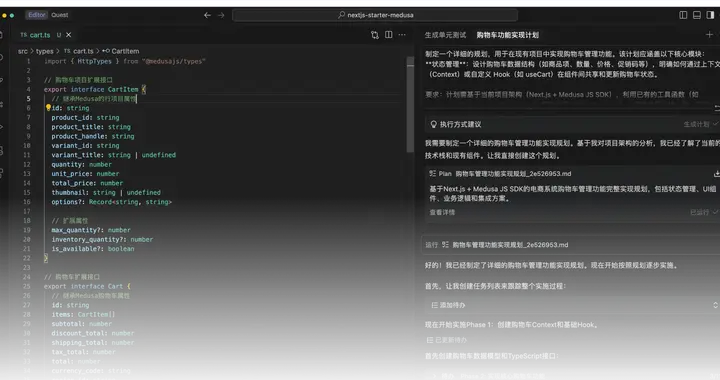Screen dimensions: 720x380
Task: Open compare changes icon in editor toolbar
Action: point(375,35)
